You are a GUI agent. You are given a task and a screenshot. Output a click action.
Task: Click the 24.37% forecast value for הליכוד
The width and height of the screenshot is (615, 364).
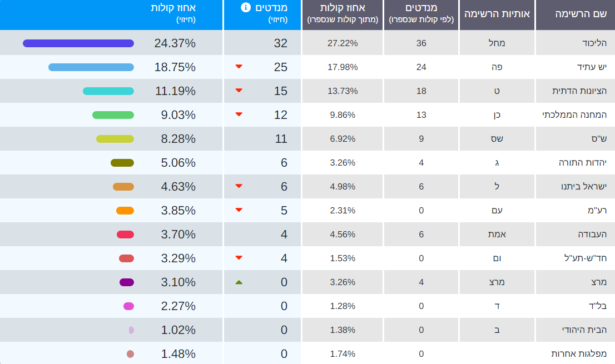point(175,43)
